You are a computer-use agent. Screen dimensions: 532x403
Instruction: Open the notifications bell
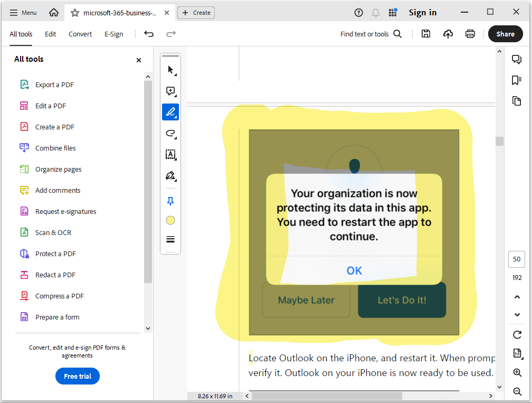(376, 13)
